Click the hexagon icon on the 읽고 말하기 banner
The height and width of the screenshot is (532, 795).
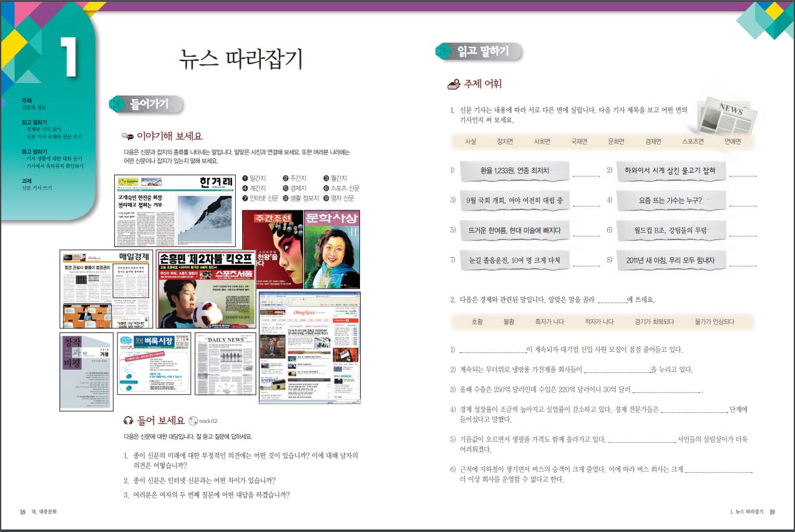coord(442,52)
